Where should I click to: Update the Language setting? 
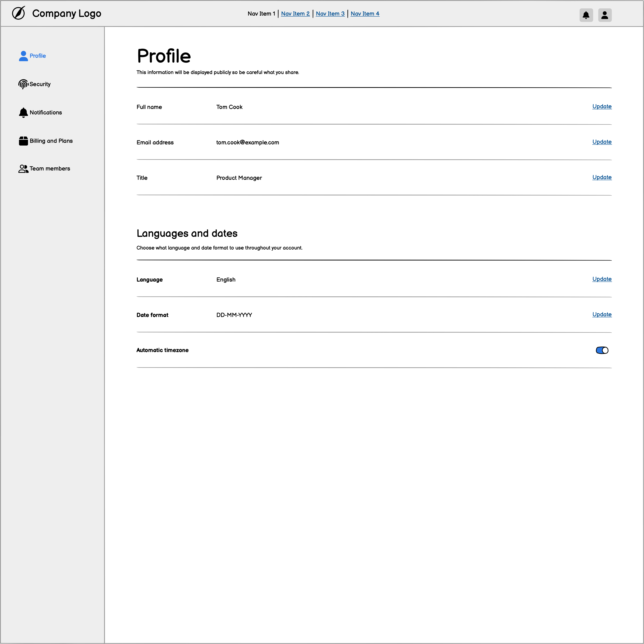tap(602, 279)
